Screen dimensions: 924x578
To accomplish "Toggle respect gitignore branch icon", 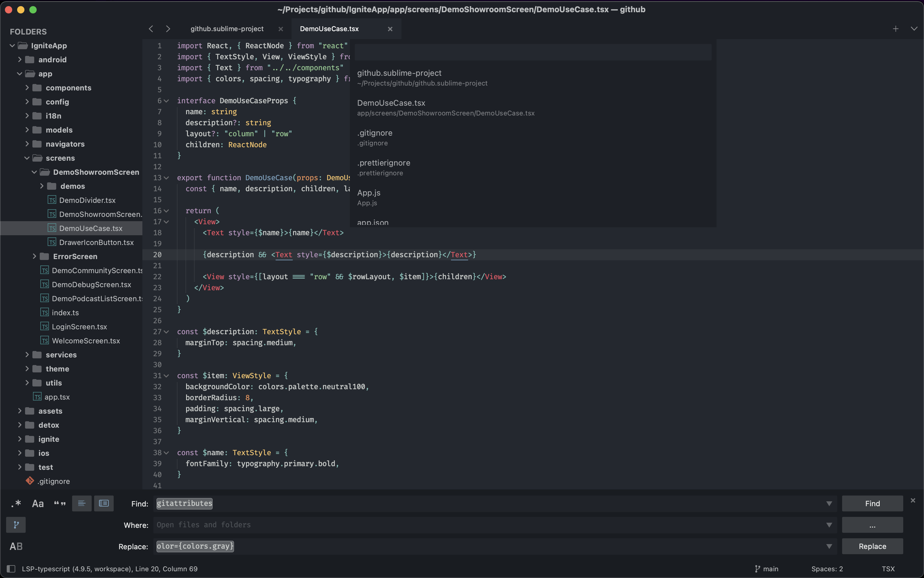I will (x=16, y=525).
